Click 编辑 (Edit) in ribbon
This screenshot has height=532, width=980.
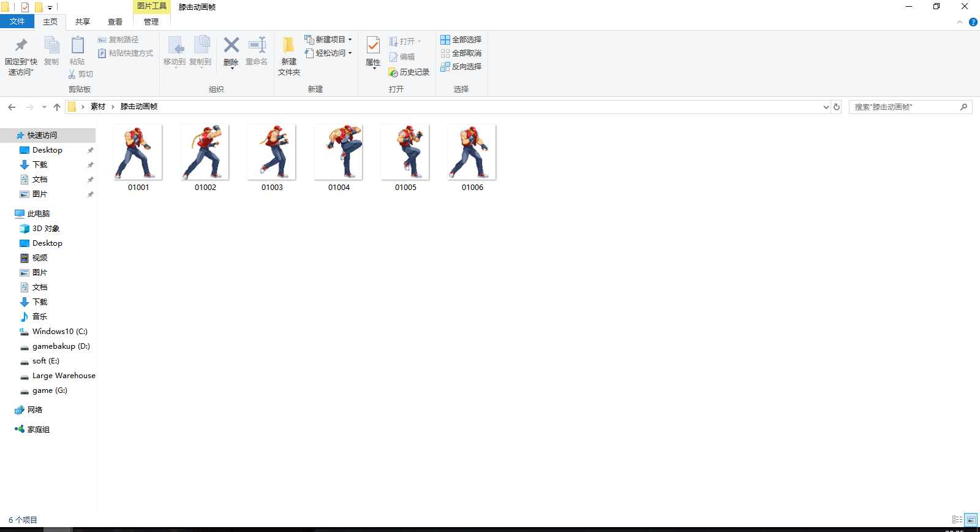click(x=402, y=57)
